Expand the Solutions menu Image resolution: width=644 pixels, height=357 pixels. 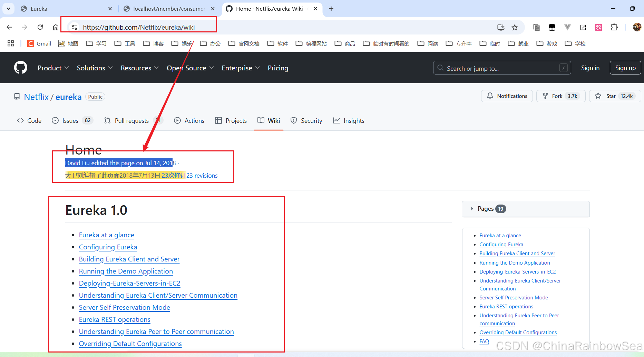tap(95, 68)
